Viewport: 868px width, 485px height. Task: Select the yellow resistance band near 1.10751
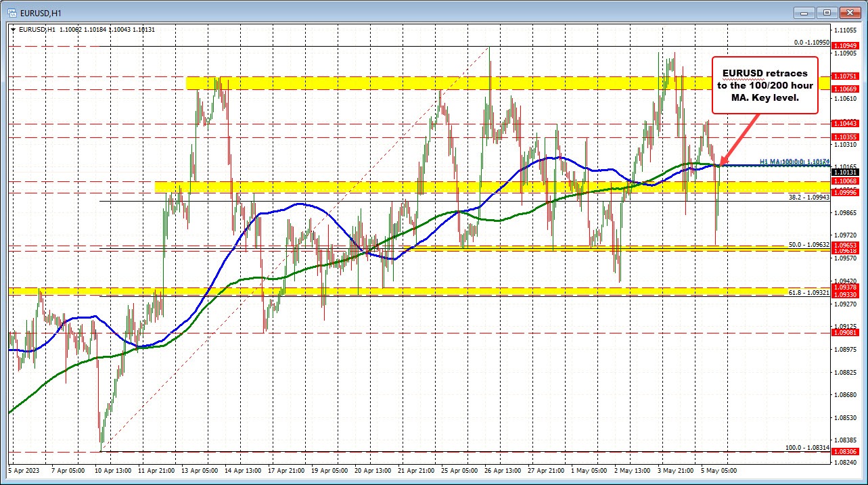coord(406,83)
